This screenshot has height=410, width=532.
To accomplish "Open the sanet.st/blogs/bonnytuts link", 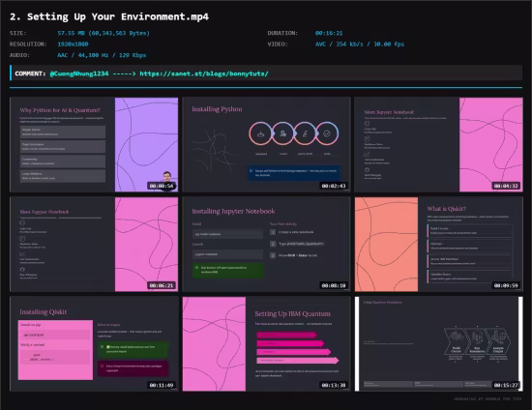I will click(x=204, y=73).
